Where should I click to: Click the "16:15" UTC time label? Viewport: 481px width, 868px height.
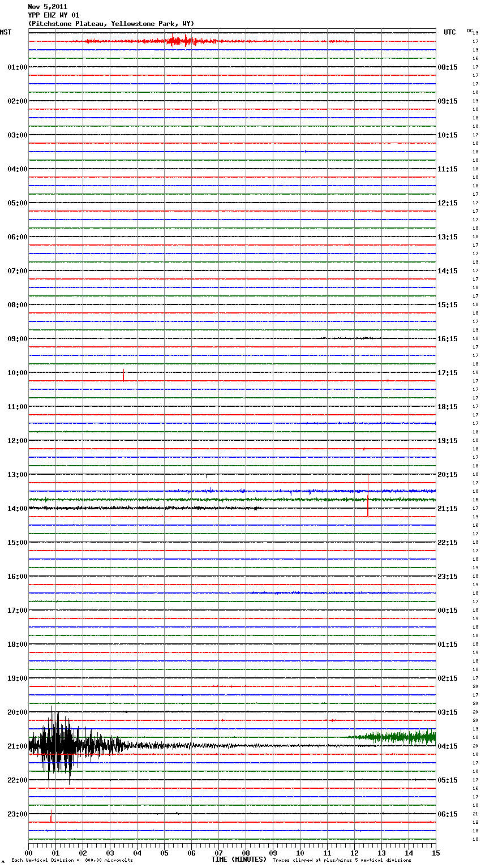click(x=448, y=339)
